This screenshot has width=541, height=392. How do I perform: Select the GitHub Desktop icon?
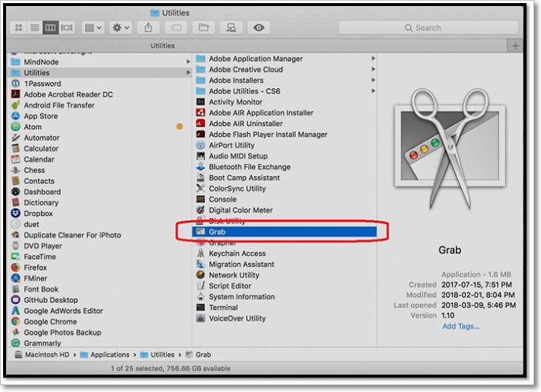(15, 300)
